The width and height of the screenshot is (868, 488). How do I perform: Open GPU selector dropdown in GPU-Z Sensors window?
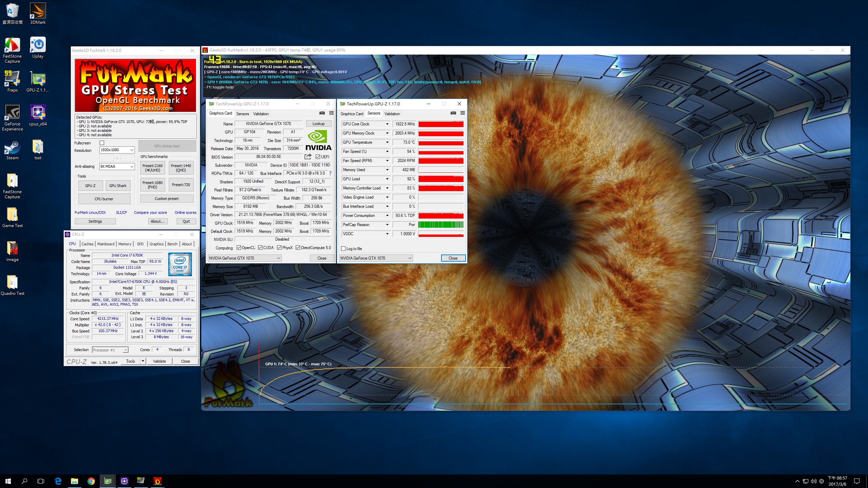coord(376,258)
